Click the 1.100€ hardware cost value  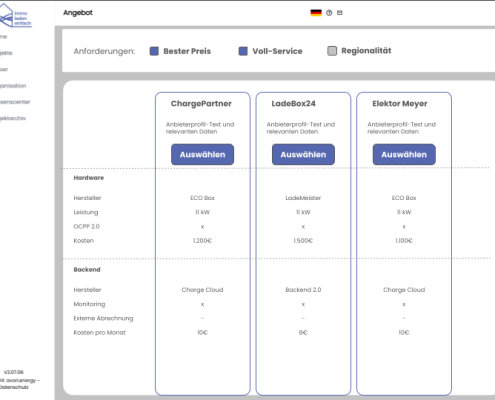tap(404, 241)
